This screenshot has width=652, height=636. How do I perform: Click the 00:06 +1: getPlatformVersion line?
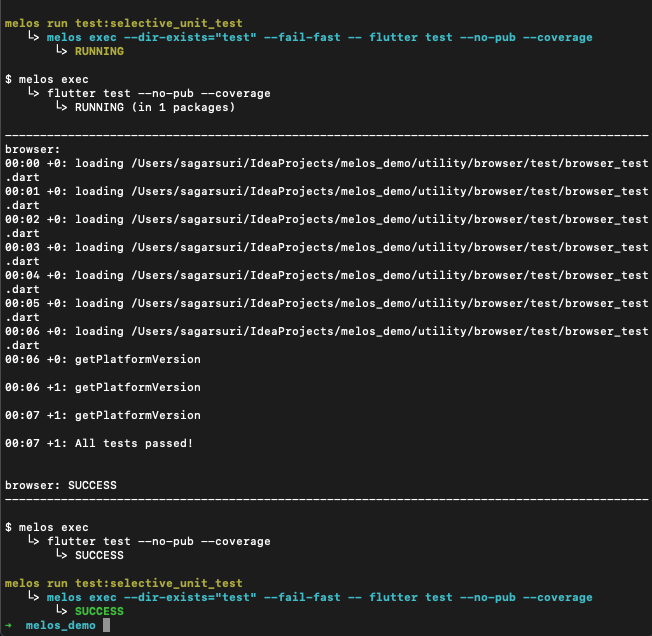pyautogui.click(x=103, y=387)
